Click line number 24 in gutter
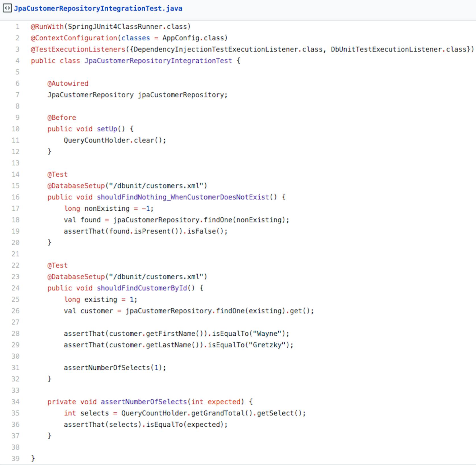 pos(16,288)
